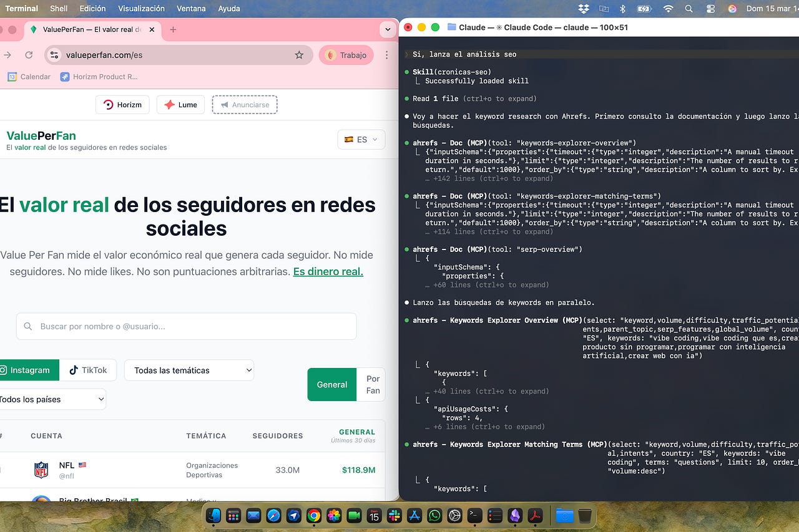Open the Todas las temáticas dropdown
The image size is (799, 532).
[189, 370]
